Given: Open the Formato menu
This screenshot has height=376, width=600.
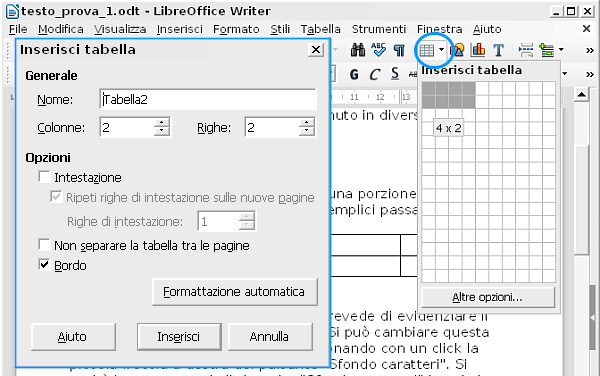Looking at the screenshot, I should [x=236, y=29].
